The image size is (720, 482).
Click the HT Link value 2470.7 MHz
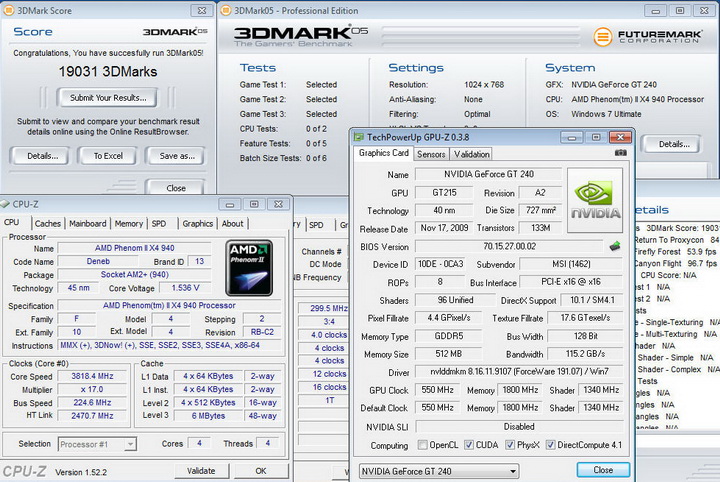click(92, 416)
